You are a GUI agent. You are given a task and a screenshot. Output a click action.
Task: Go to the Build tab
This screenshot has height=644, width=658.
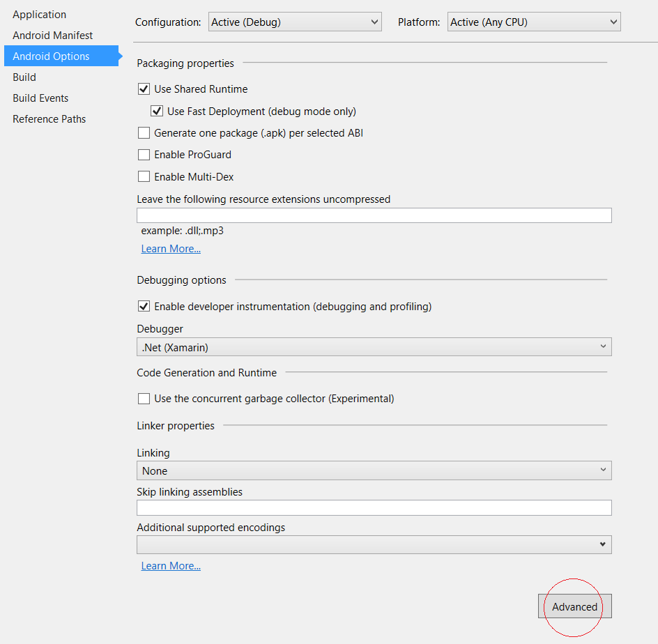click(24, 77)
